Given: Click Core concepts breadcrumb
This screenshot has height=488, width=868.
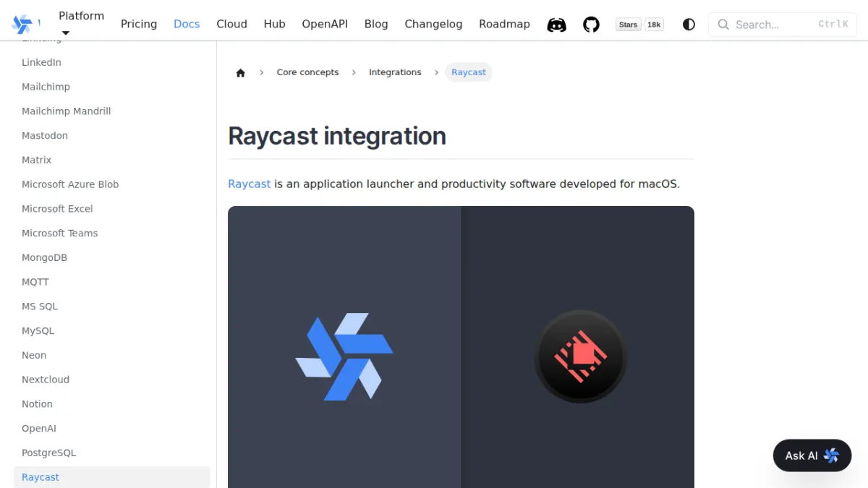Looking at the screenshot, I should 307,72.
